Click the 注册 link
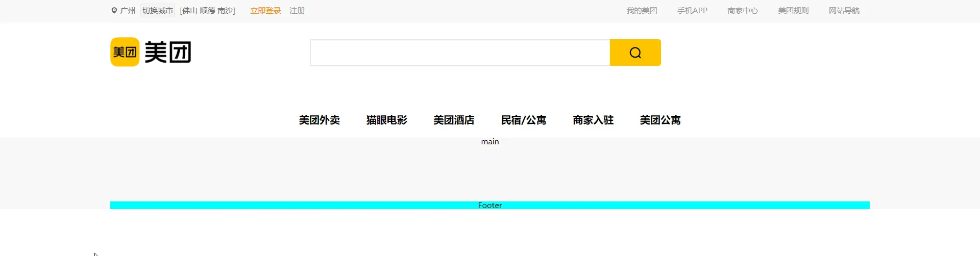The width and height of the screenshot is (980, 256). [x=297, y=11]
